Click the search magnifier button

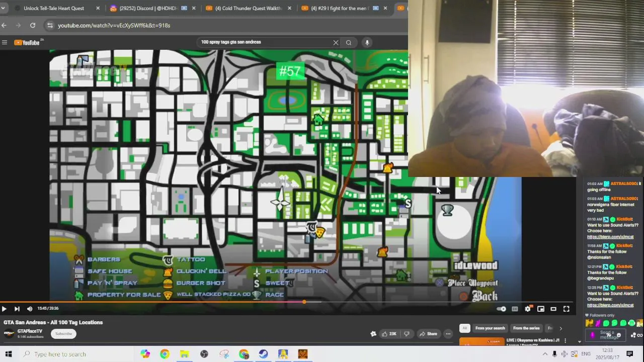pos(349,43)
